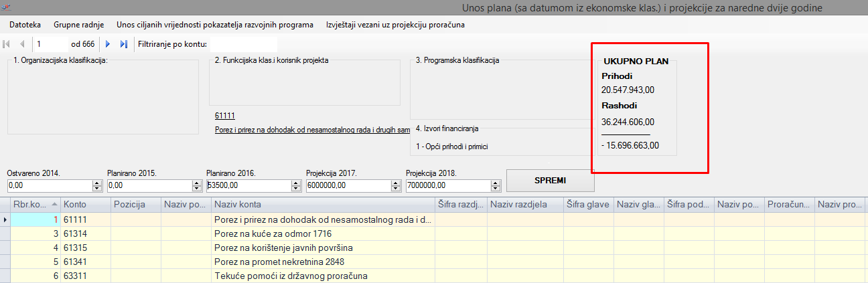This screenshot has width=868, height=283.
Task: Open the 61111 account link
Action: (224, 116)
